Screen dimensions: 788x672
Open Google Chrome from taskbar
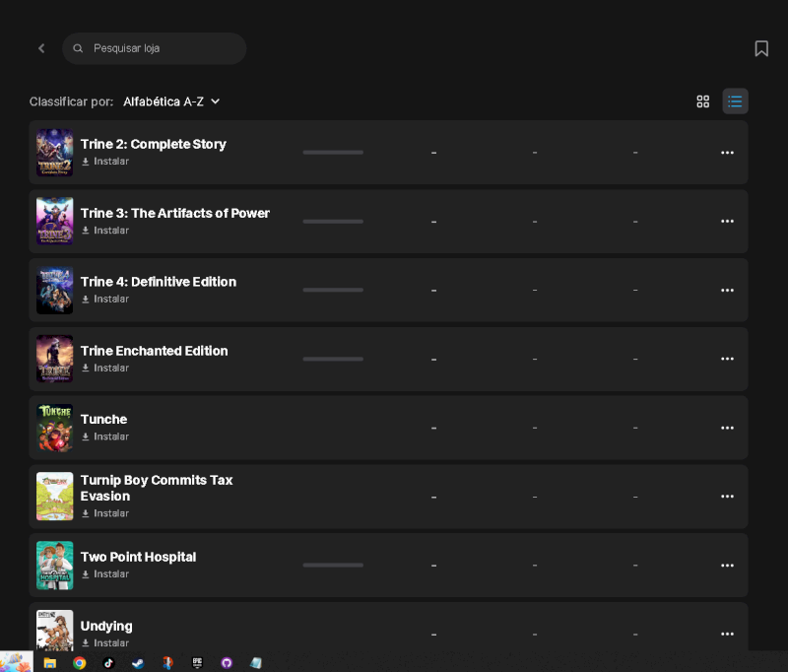80,663
